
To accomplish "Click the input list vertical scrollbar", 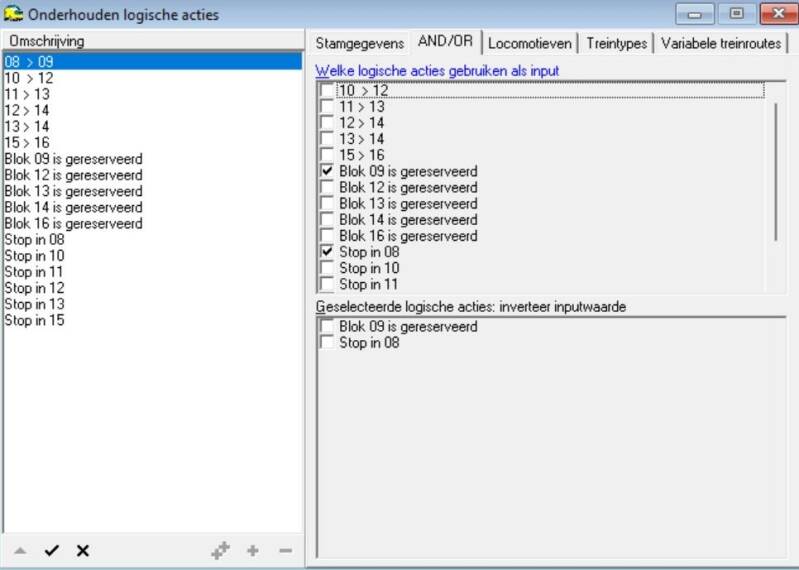I will [x=775, y=171].
